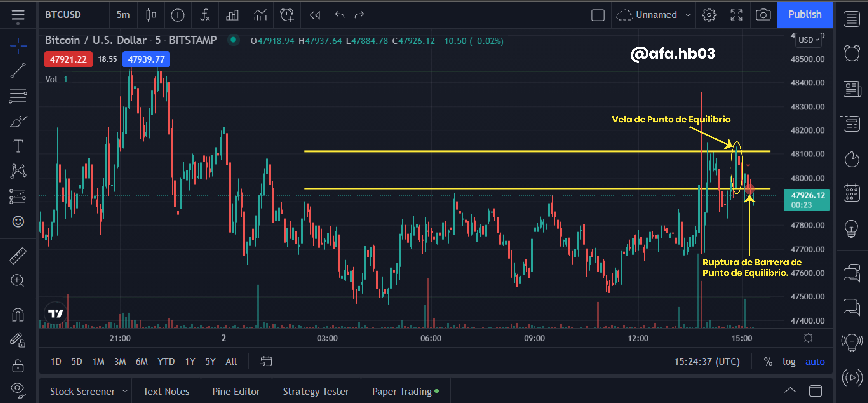The width and height of the screenshot is (868, 403).
Task: Open the indicators fx menu
Action: [205, 15]
